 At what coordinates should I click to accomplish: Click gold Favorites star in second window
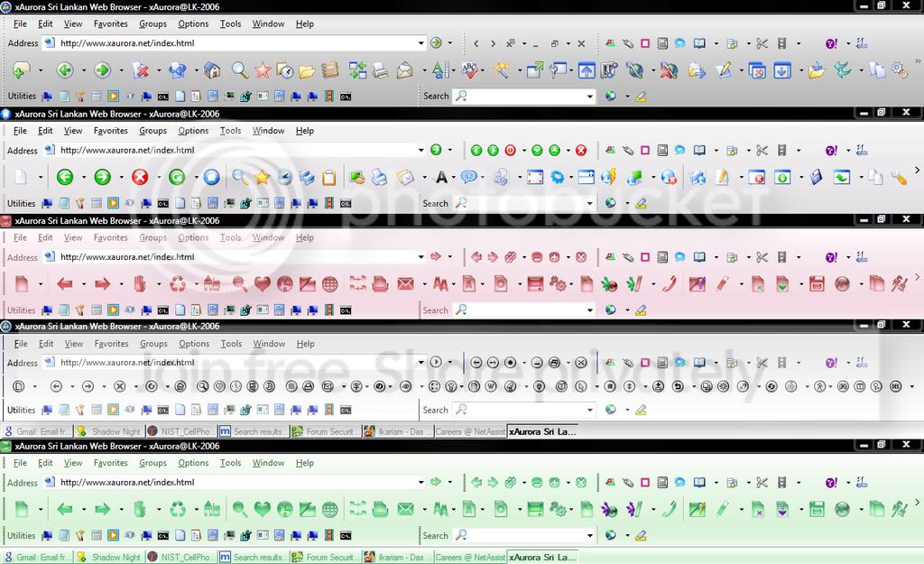[263, 177]
